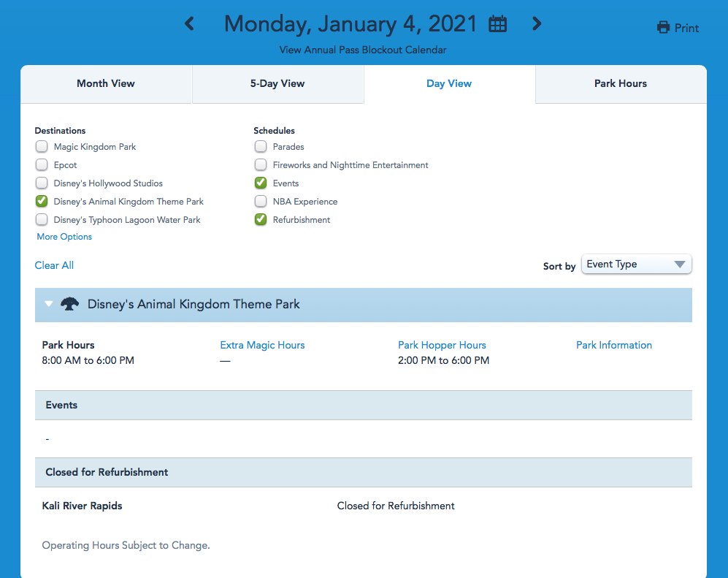The image size is (728, 578).
Task: Disable the Refurbishment schedule checkbox
Action: pyautogui.click(x=261, y=220)
